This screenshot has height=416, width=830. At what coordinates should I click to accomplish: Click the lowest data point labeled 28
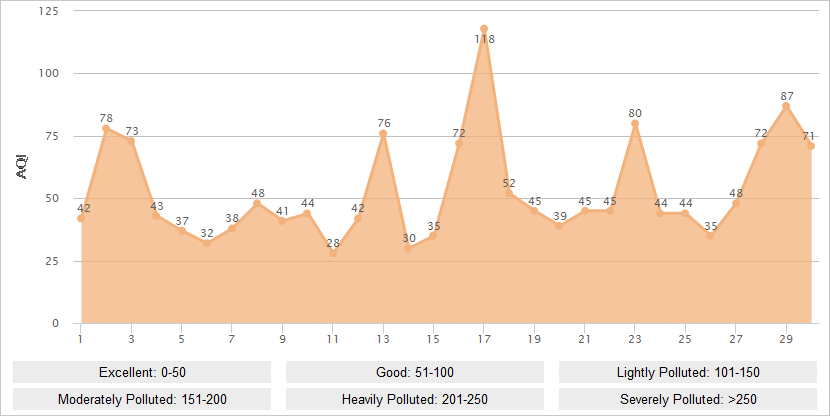(333, 253)
